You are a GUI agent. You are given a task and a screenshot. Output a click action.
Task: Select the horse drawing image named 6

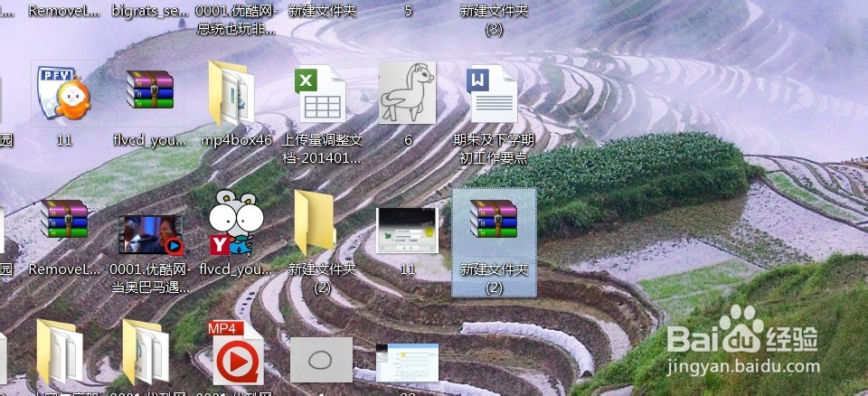(x=408, y=93)
